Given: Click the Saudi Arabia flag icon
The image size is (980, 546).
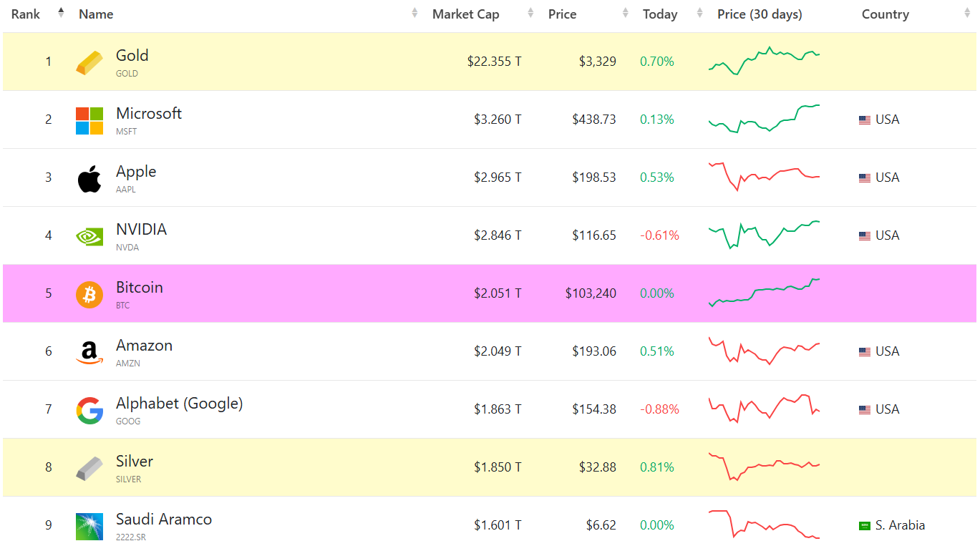Looking at the screenshot, I should (x=865, y=526).
